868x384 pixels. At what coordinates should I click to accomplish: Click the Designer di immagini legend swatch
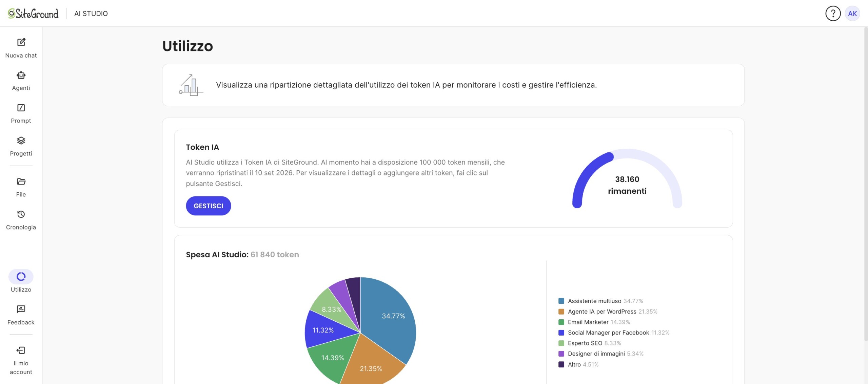(561, 354)
